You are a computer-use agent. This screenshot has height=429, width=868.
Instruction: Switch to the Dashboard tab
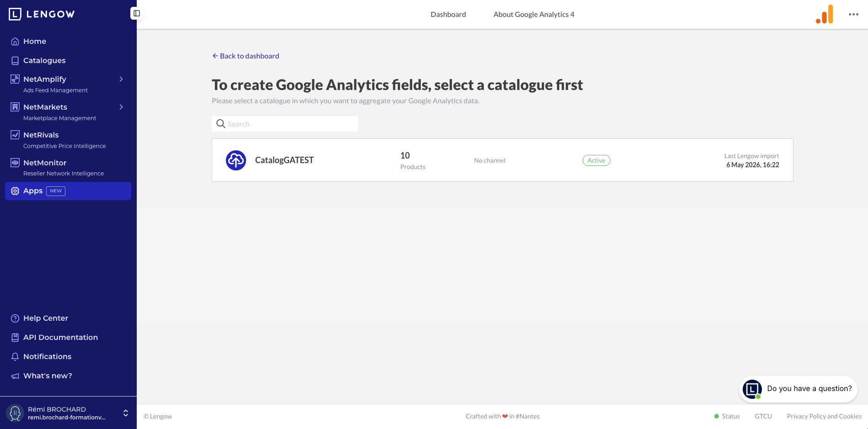coord(448,14)
